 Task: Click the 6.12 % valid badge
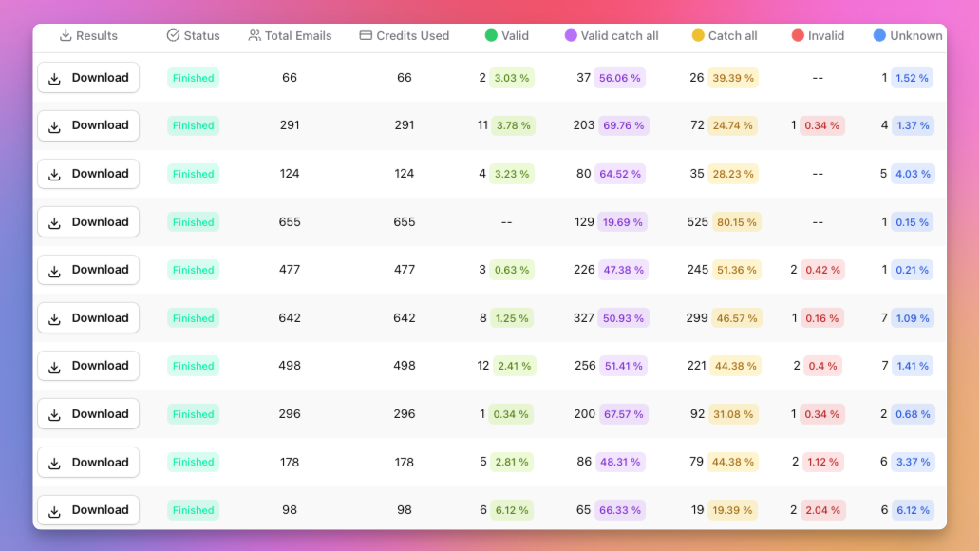coord(512,510)
